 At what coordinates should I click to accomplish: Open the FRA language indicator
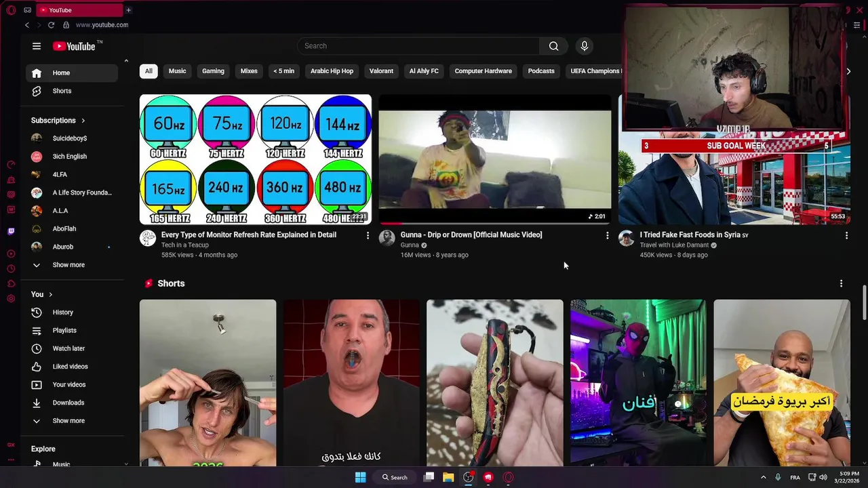[795, 477]
